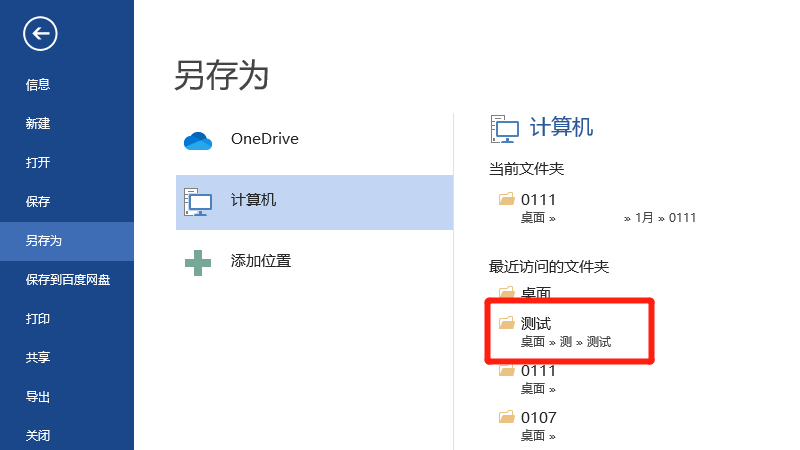Click 保存 in the sidebar
The width and height of the screenshot is (800, 450).
tap(38, 202)
